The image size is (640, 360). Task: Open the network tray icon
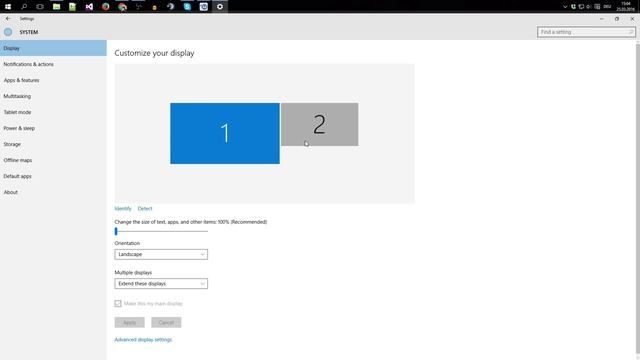581,7
